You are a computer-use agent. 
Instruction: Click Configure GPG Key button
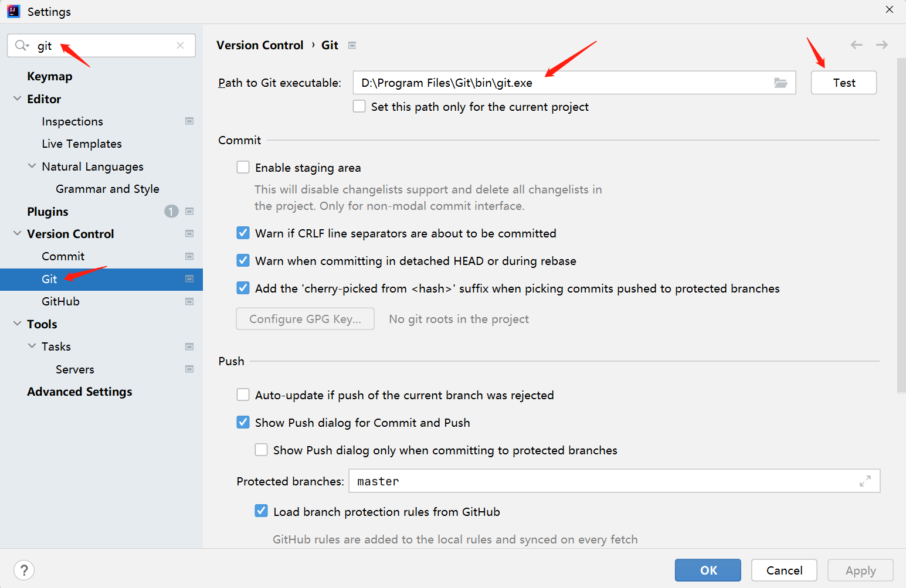pyautogui.click(x=305, y=318)
